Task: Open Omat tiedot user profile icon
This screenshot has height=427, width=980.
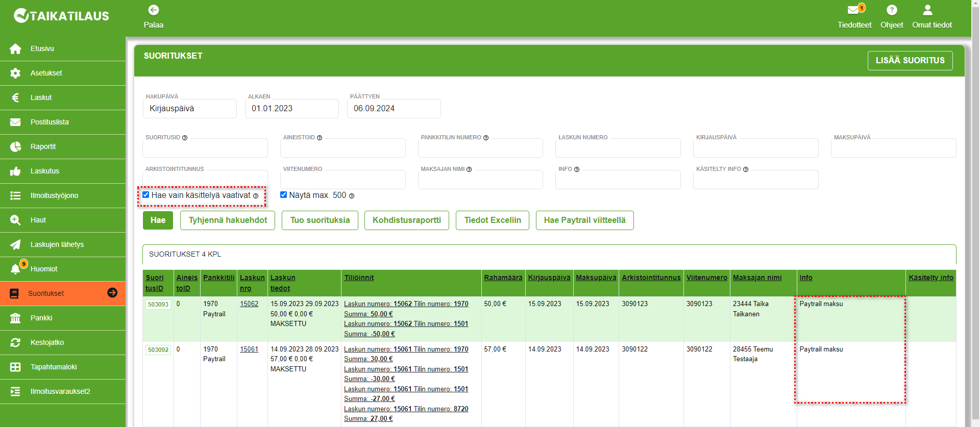Action: (927, 10)
